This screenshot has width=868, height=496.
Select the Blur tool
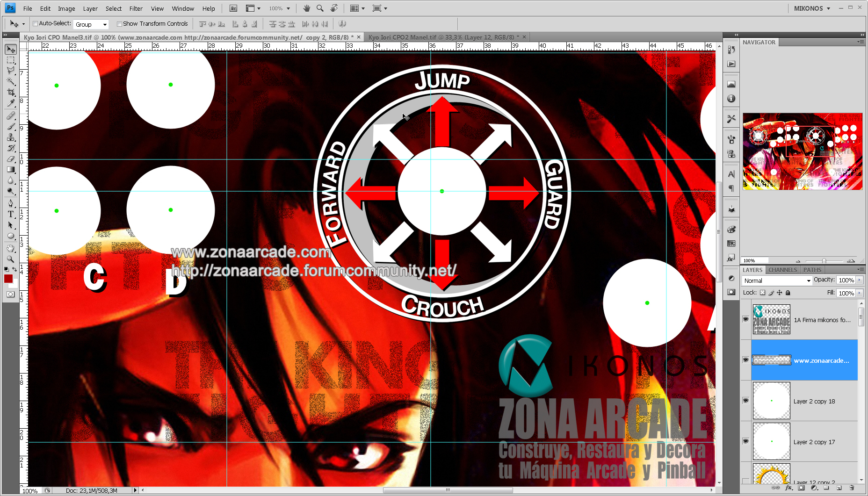(11, 180)
